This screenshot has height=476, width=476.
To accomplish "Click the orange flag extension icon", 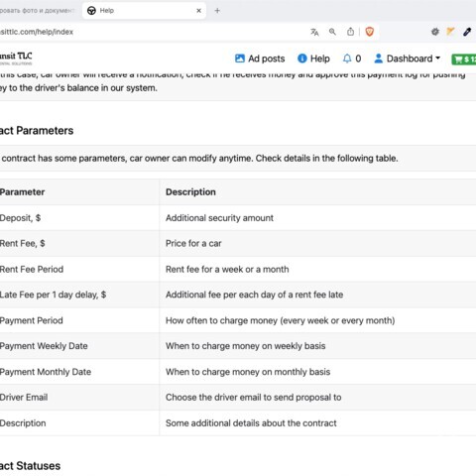I will tap(450, 32).
